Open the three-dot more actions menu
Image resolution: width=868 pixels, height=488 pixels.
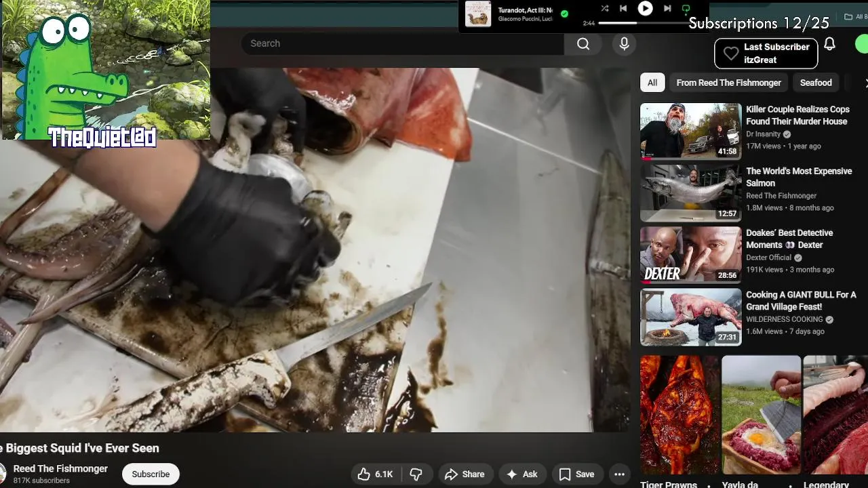619,474
